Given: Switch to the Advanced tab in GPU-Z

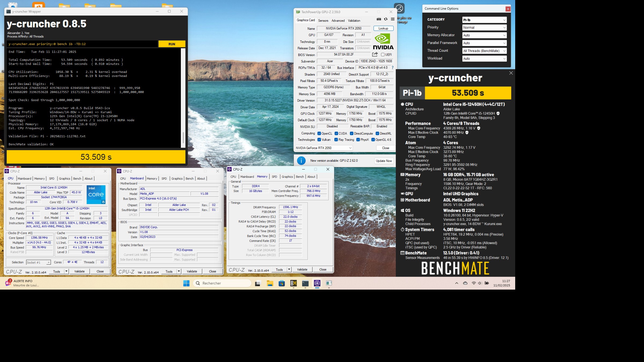Looking at the screenshot, I should (338, 21).
